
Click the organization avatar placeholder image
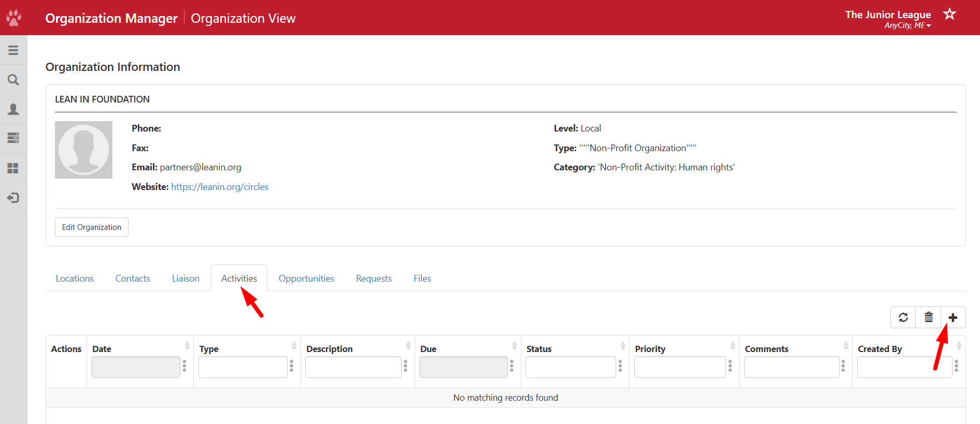coord(83,150)
